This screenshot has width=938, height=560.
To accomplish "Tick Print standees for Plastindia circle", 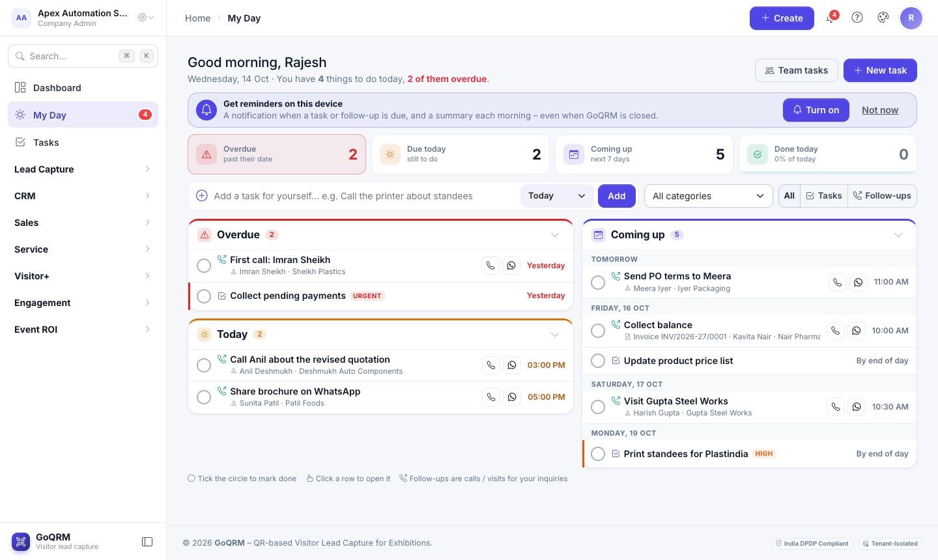I will 598,454.
